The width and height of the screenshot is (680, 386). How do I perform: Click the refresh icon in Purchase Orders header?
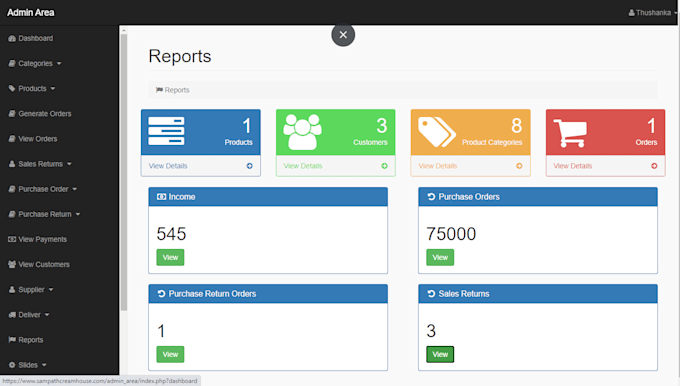click(431, 197)
